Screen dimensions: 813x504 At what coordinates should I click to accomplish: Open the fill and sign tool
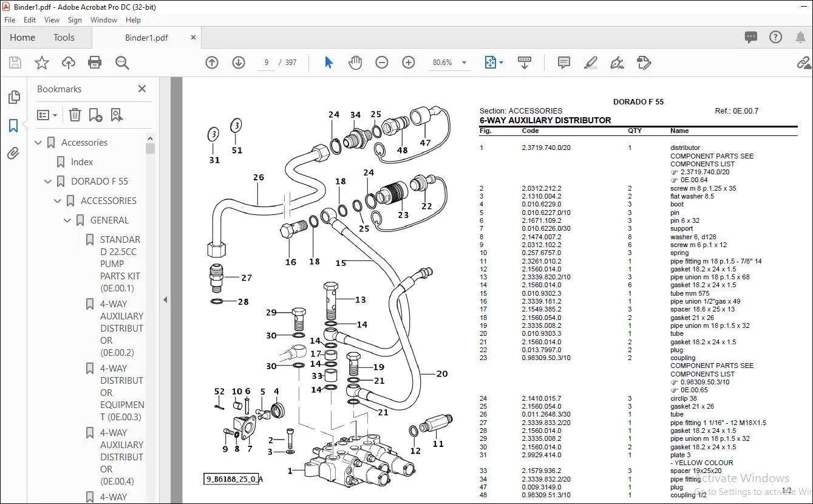pyautogui.click(x=617, y=63)
